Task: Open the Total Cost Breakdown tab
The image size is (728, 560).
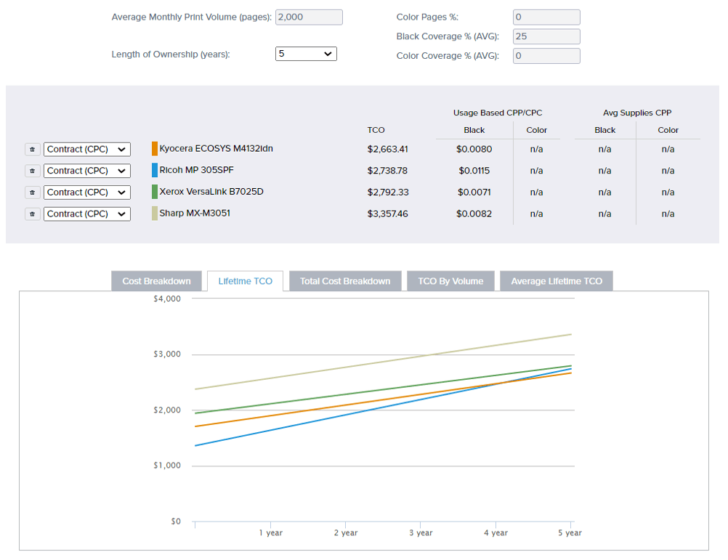Action: [345, 281]
